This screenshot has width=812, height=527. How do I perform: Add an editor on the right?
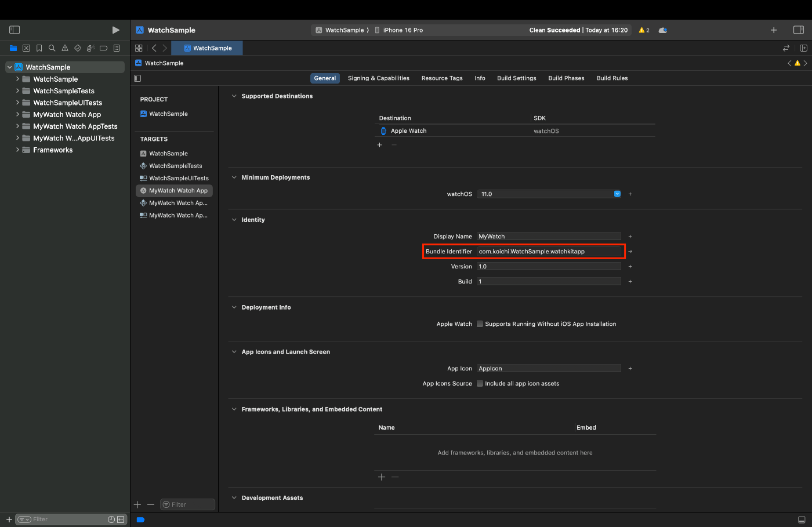(804, 48)
